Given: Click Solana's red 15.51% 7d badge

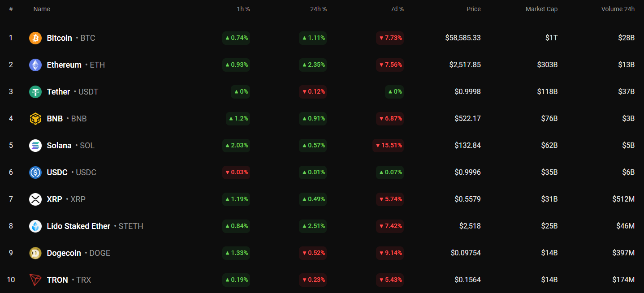Looking at the screenshot, I should (388, 146).
